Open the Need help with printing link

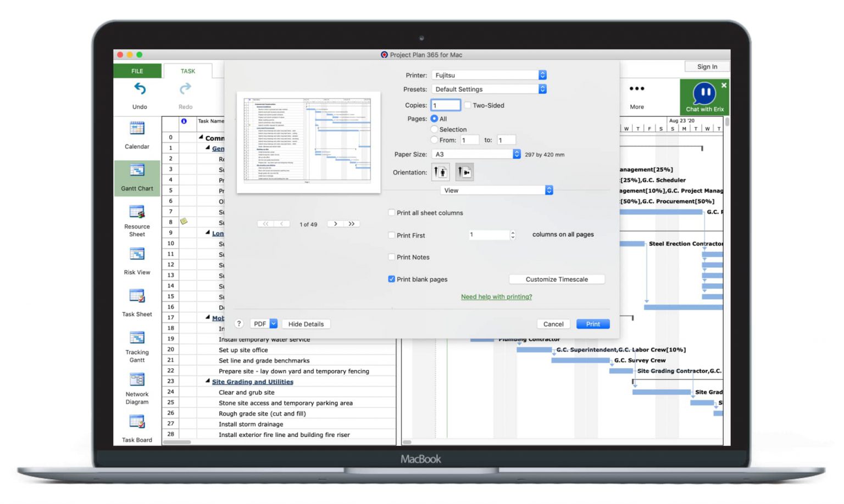[496, 296]
